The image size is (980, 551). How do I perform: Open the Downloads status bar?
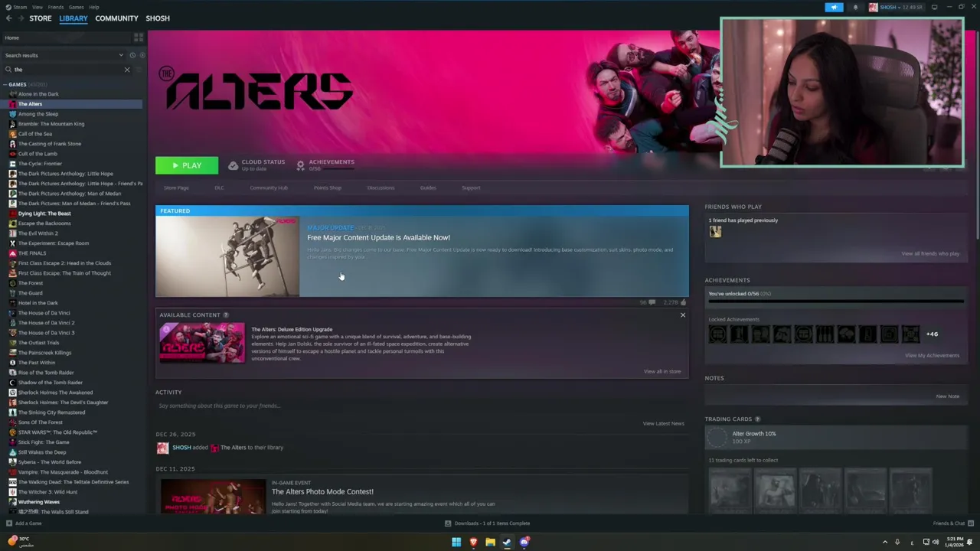click(488, 523)
